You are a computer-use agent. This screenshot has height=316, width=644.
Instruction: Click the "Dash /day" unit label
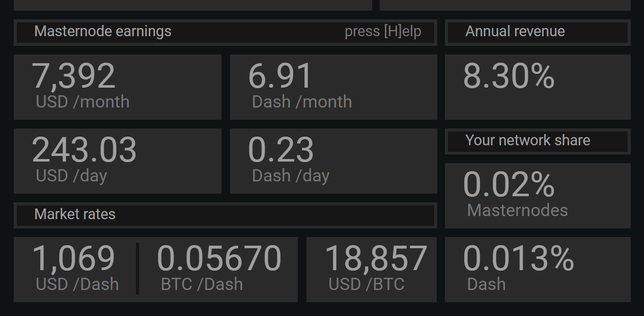(x=291, y=176)
